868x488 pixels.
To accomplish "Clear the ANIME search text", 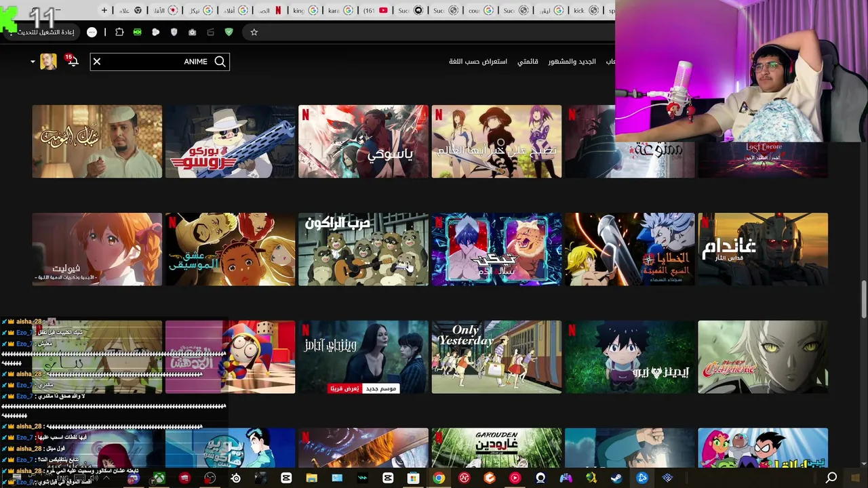I will point(97,62).
